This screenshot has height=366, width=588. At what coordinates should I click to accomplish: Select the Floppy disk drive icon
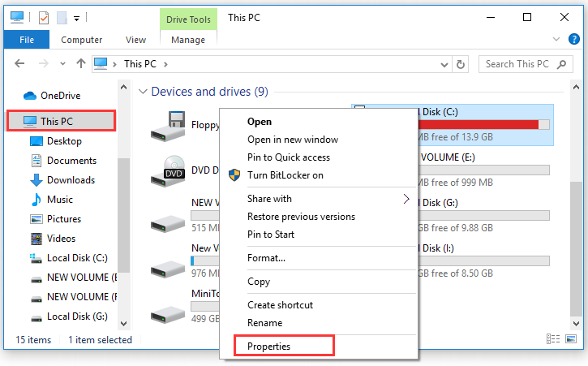pos(168,126)
